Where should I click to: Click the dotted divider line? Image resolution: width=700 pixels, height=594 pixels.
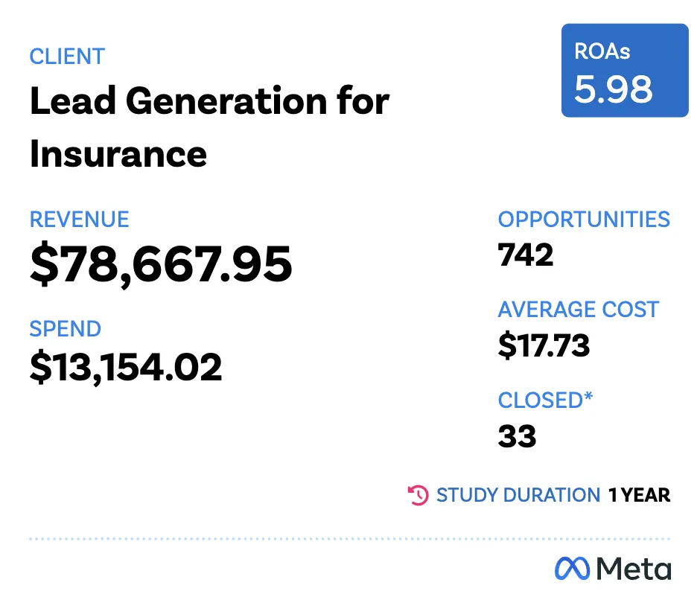click(350, 539)
